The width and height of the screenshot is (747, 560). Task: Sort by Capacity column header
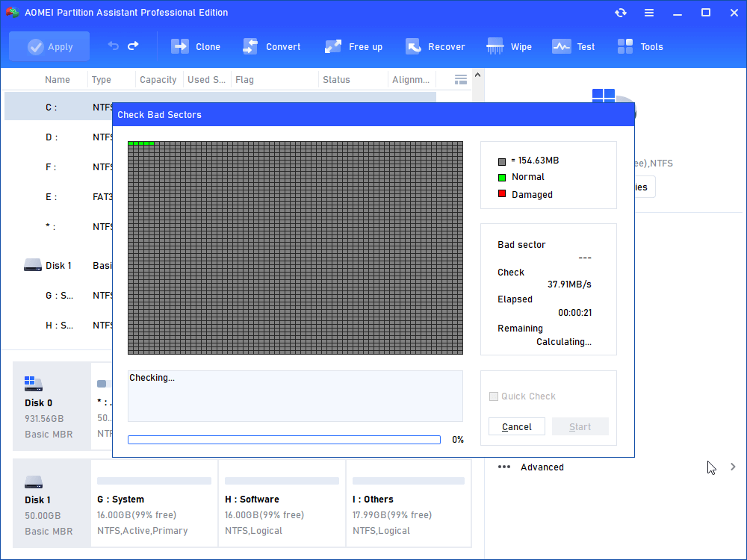tap(158, 80)
